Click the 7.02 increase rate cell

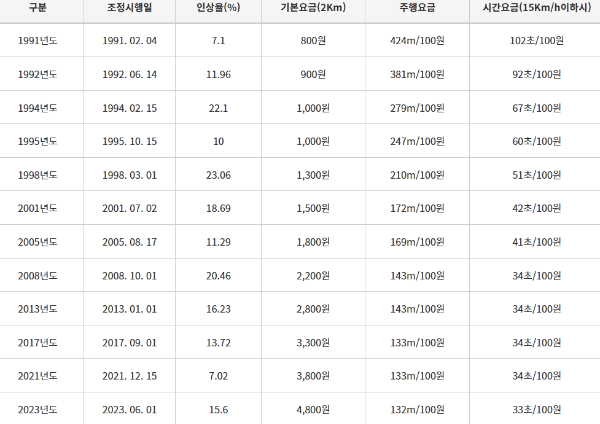pyautogui.click(x=218, y=376)
